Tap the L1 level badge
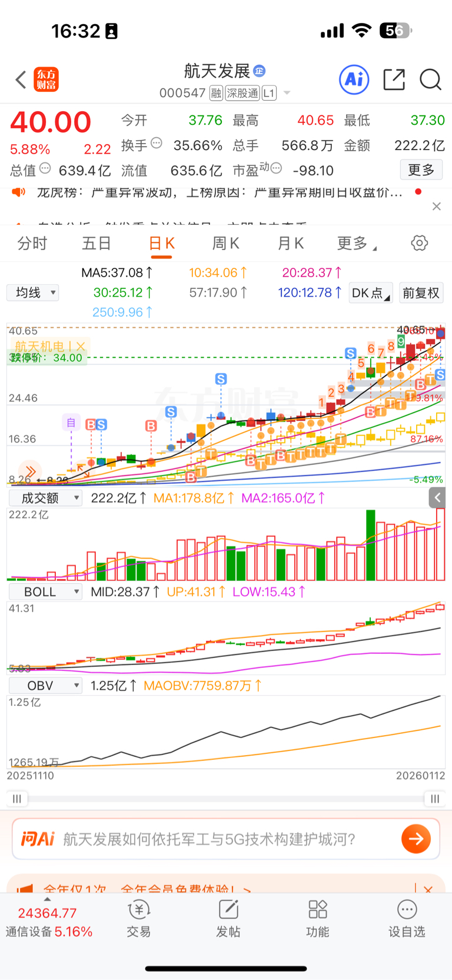452x980 pixels. 269,93
